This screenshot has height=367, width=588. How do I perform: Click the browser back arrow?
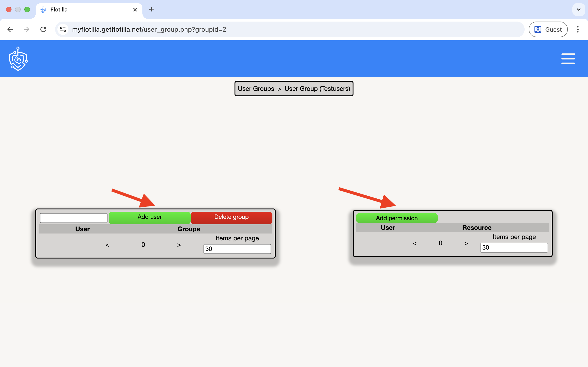(10, 29)
